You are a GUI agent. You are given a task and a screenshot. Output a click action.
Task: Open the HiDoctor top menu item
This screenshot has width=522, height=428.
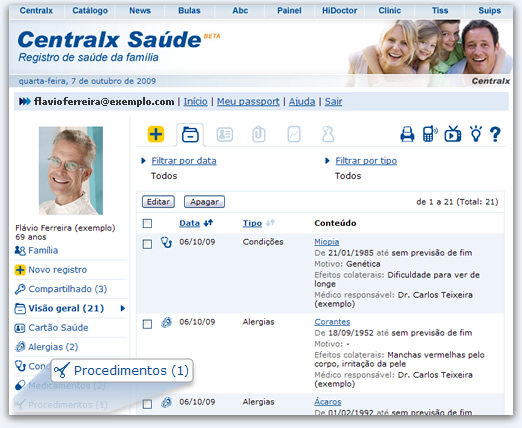coord(339,11)
